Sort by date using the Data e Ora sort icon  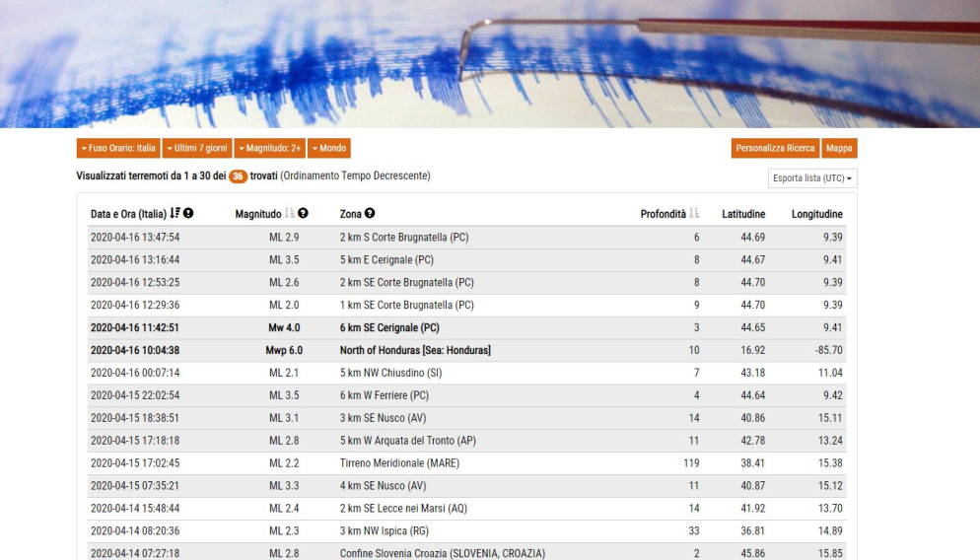175,214
